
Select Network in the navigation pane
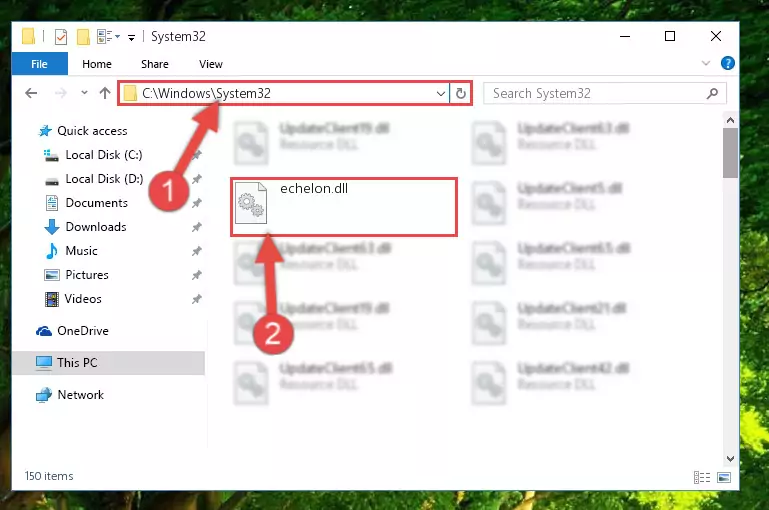[81, 395]
